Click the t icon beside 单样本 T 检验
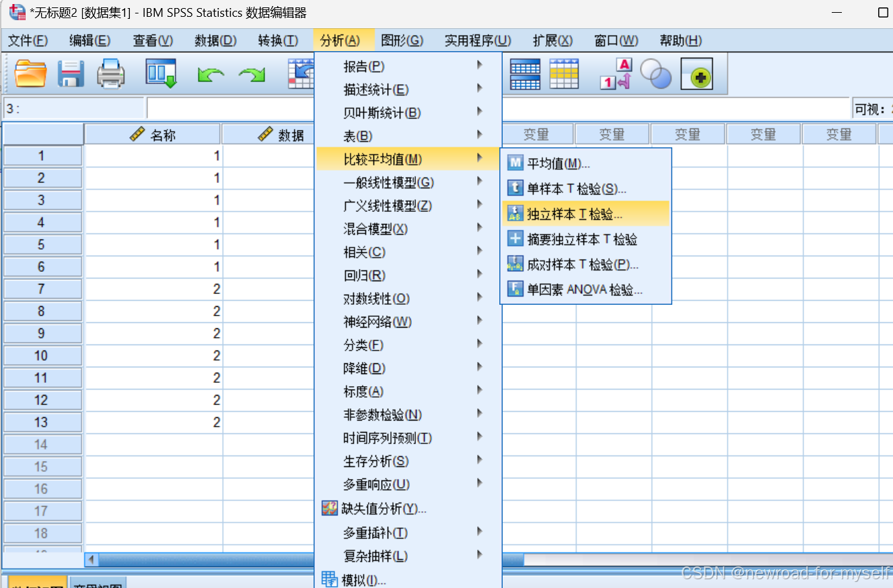Image resolution: width=893 pixels, height=588 pixels. (515, 188)
